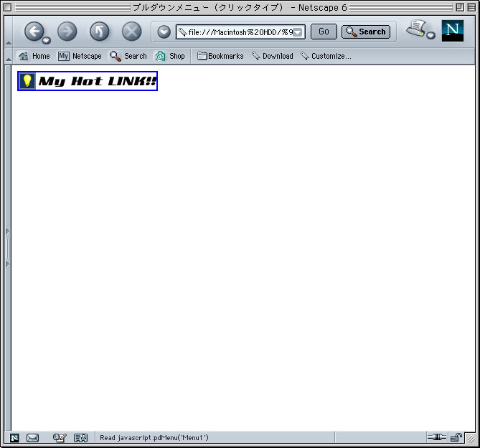Open Mail from the status bar envelope icon
The height and width of the screenshot is (448, 480).
[32, 438]
